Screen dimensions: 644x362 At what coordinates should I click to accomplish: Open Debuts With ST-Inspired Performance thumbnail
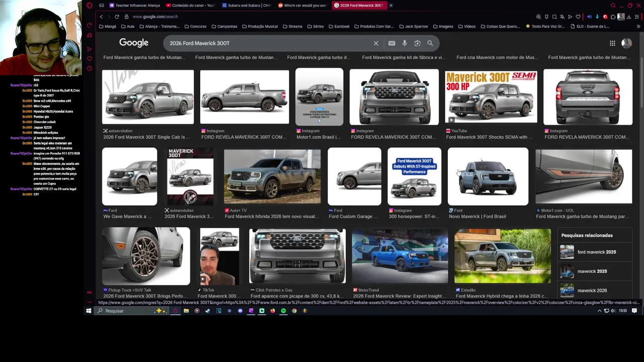pos(415,176)
